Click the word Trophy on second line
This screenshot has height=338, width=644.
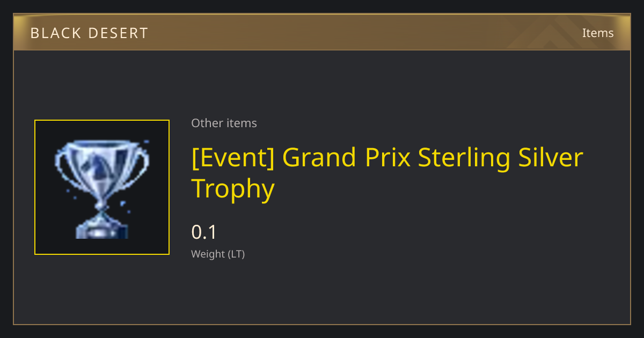pyautogui.click(x=233, y=189)
